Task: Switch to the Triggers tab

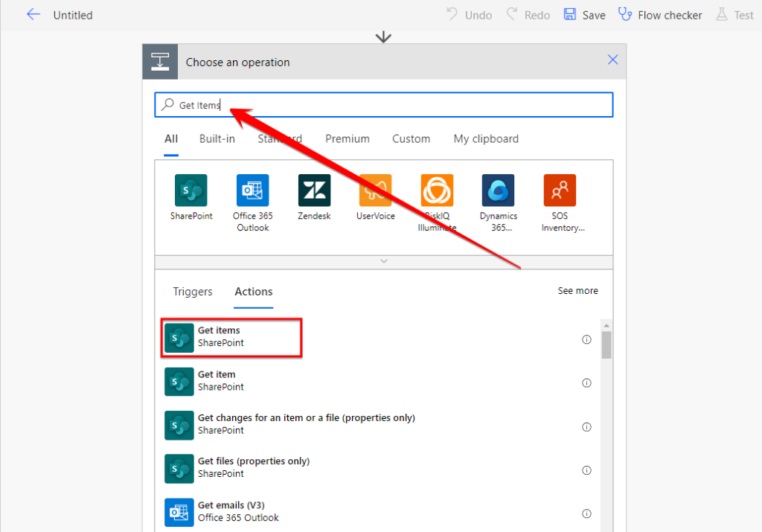Action: [193, 292]
